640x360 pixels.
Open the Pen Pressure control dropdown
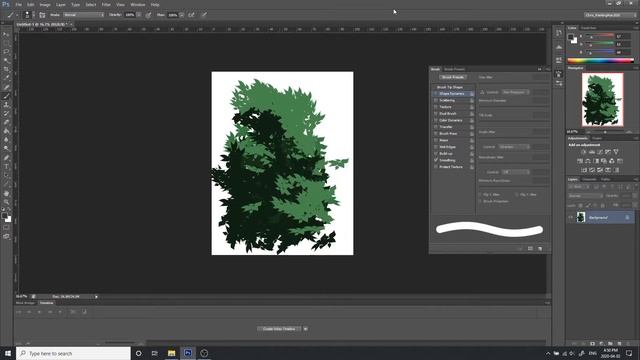click(x=516, y=92)
